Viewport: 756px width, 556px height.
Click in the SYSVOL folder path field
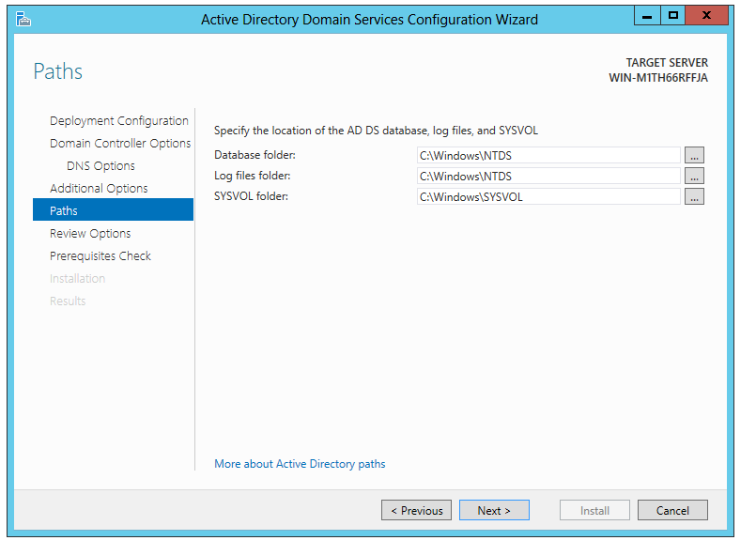(548, 196)
